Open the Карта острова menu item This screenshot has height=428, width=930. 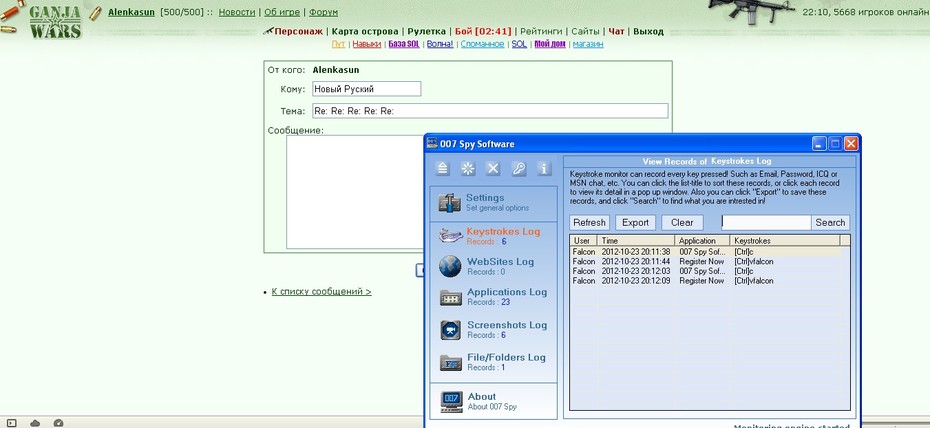click(x=365, y=31)
